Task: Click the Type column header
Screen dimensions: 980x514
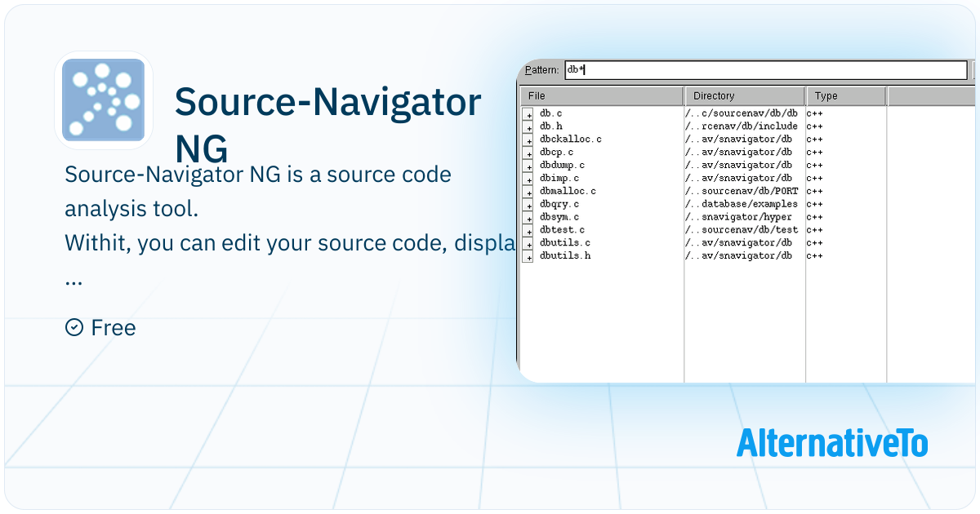Action: coord(846,96)
